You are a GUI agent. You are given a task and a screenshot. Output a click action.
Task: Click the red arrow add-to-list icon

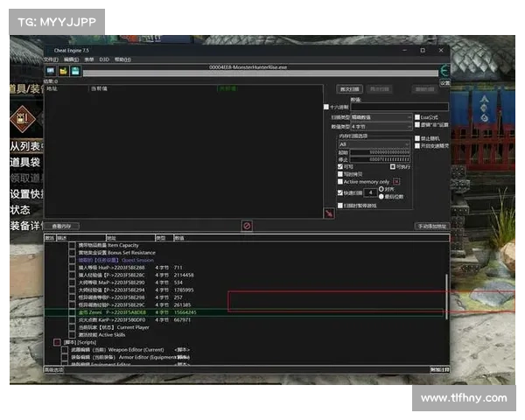[x=329, y=213]
